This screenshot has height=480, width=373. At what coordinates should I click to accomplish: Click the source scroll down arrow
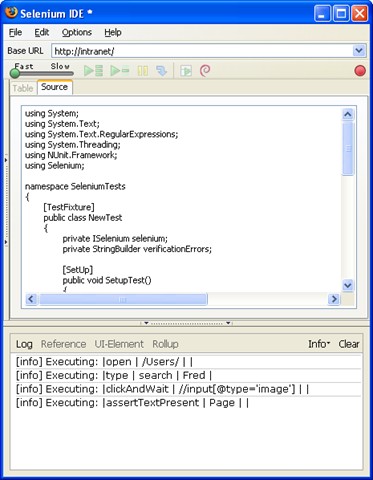coord(348,285)
